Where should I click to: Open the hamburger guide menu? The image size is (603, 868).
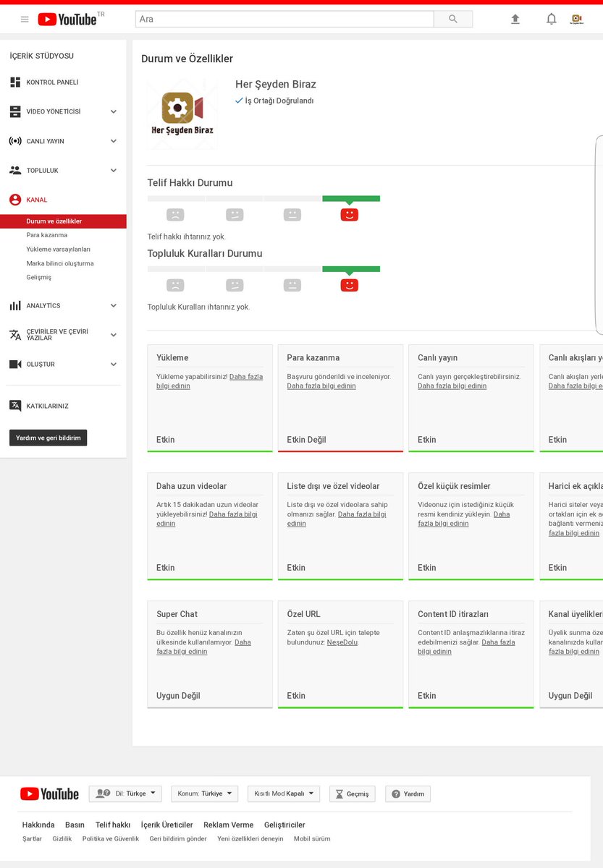(x=25, y=19)
